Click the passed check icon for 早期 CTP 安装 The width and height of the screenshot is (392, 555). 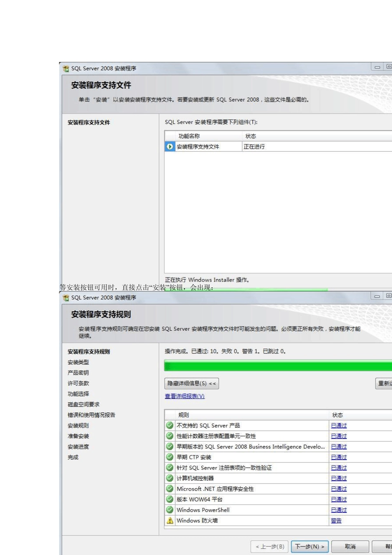tap(170, 457)
